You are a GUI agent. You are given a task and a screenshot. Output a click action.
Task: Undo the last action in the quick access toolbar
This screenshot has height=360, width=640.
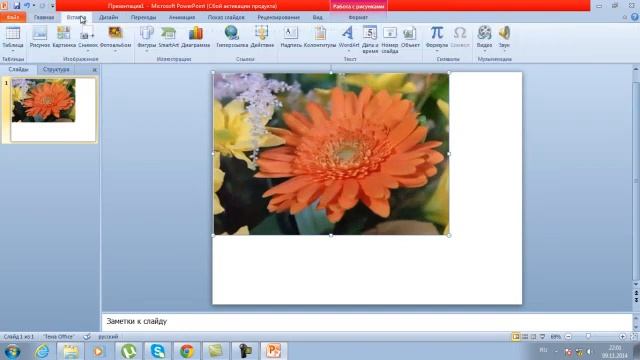tap(27, 6)
